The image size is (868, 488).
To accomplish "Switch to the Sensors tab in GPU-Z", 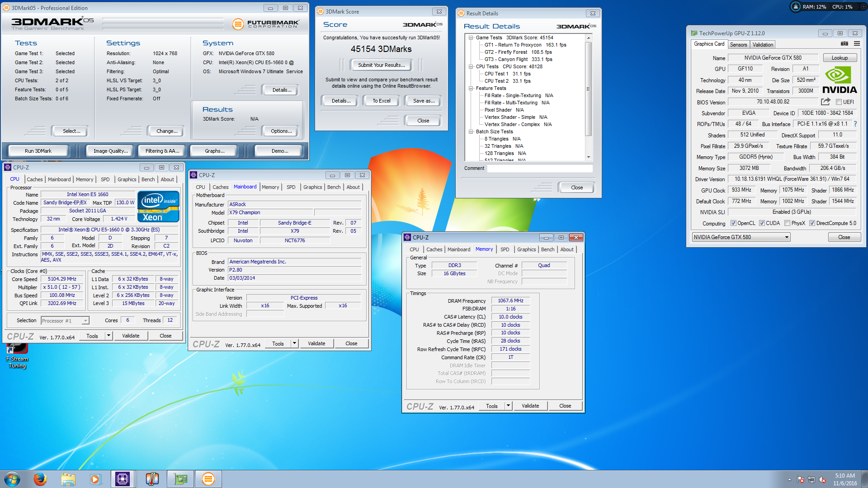I will [x=738, y=45].
